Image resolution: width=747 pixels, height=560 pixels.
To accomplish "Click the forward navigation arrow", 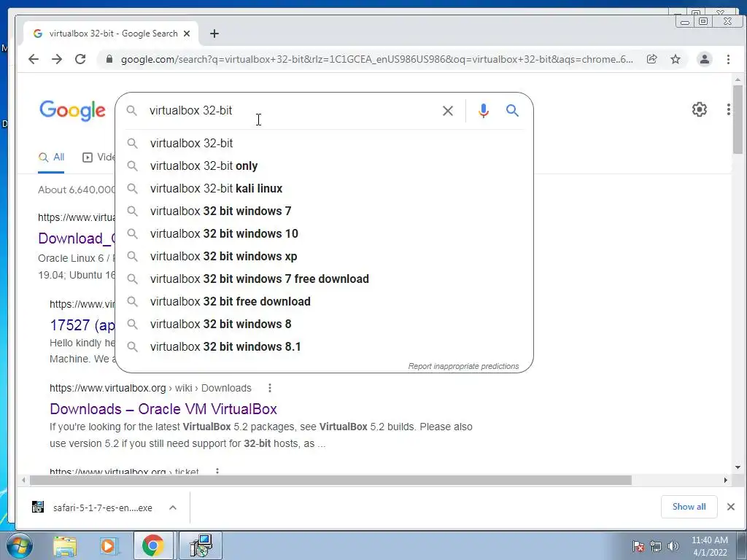I will 57,59.
